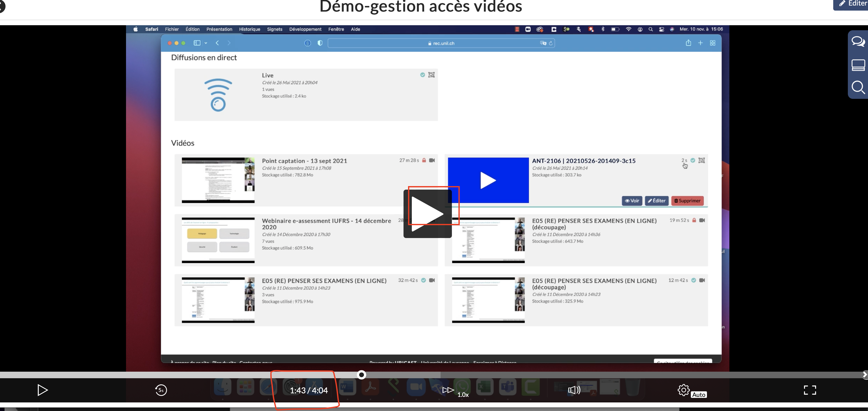This screenshot has height=411, width=868.
Task: Open the quality settings gear labeled Auto
Action: pos(684,390)
